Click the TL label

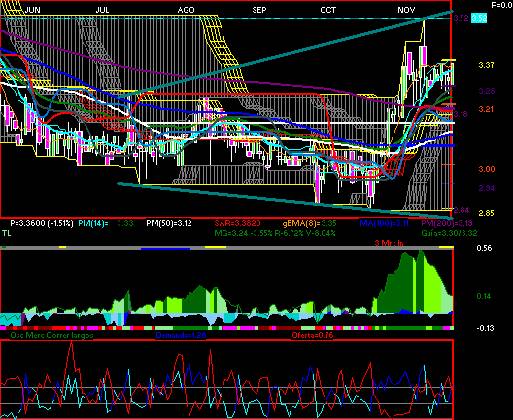tap(7, 233)
